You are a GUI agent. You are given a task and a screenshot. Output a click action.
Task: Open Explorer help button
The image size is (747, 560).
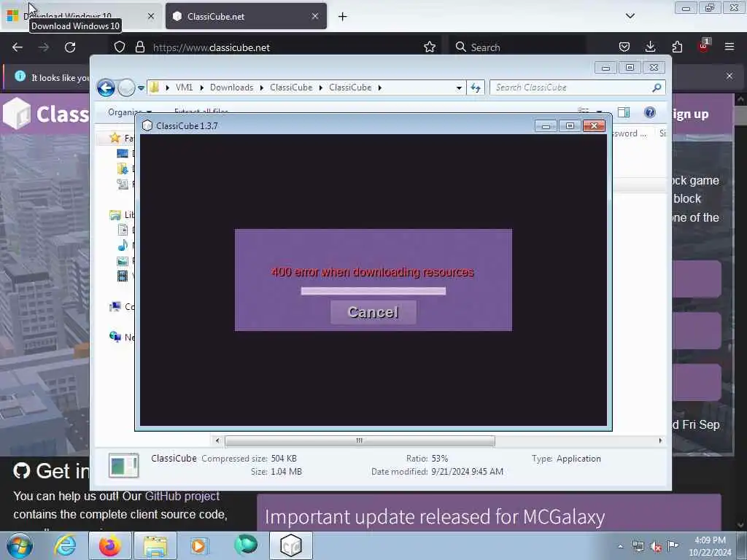click(x=650, y=112)
